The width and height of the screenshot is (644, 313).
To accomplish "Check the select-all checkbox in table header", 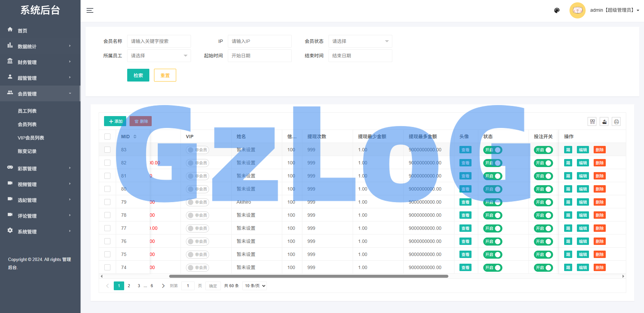I will [107, 137].
